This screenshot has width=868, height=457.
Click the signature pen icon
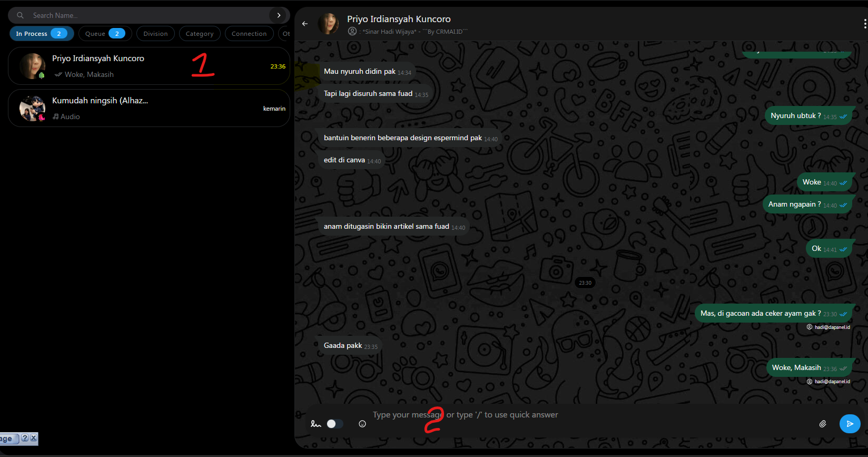pyautogui.click(x=316, y=424)
